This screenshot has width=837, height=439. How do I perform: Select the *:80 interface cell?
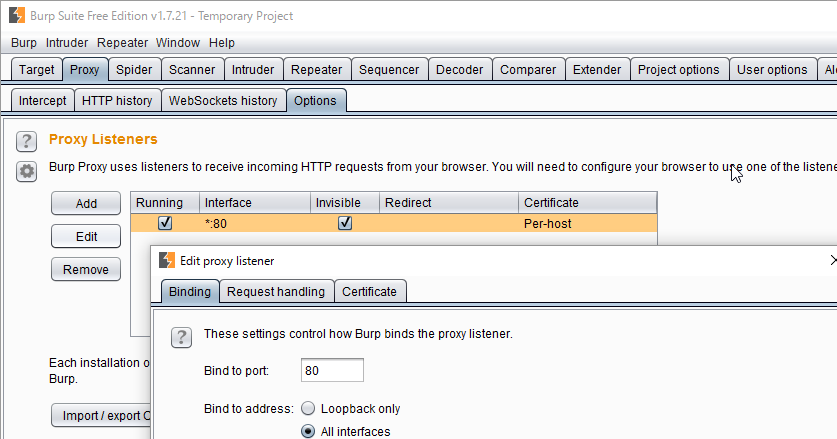255,223
